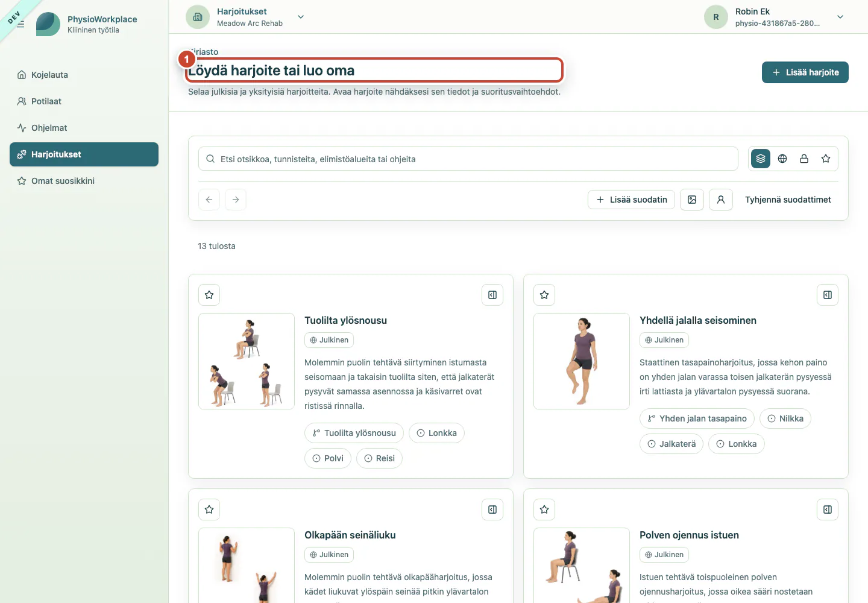This screenshot has width=868, height=603.
Task: Click the clinic building icon in header
Action: (x=198, y=17)
